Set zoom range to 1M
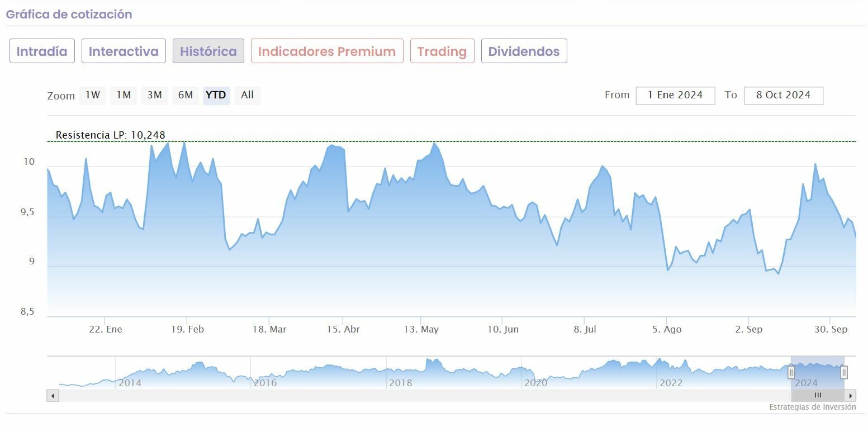Viewport: 868px width, 432px height. point(124,95)
